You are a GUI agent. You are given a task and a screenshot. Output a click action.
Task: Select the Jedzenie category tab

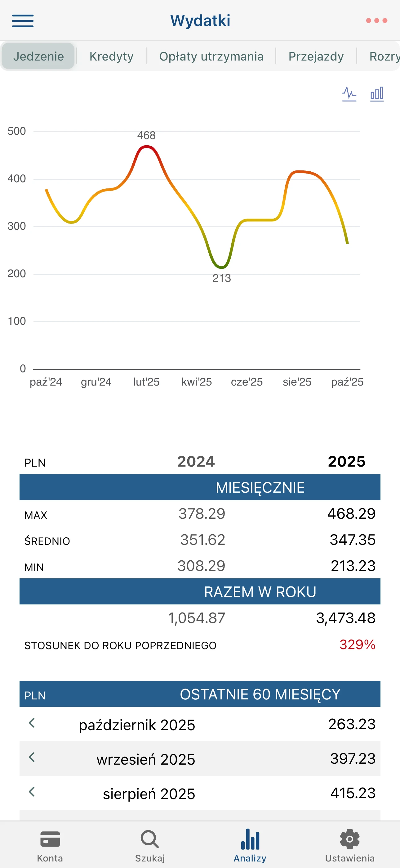pyautogui.click(x=38, y=56)
